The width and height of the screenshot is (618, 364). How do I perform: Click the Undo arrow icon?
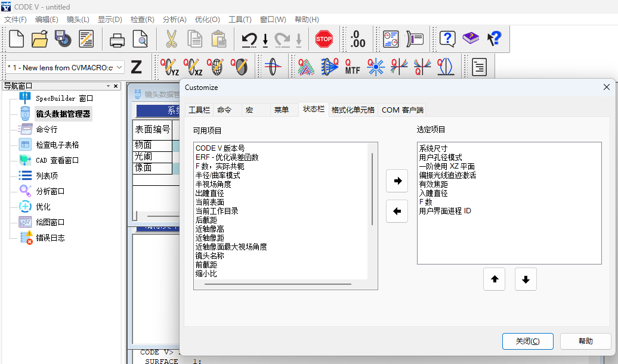pos(249,40)
